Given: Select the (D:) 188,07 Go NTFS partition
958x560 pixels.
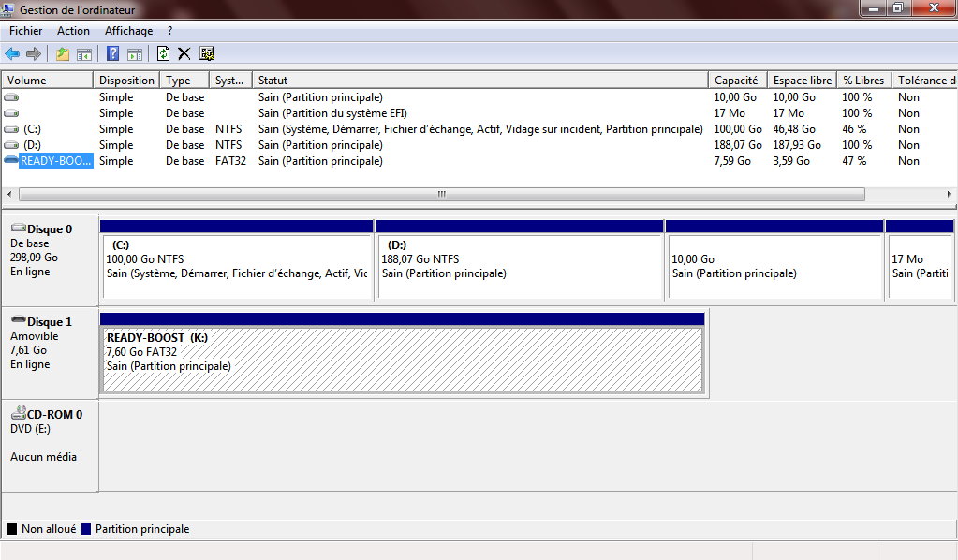Looking at the screenshot, I should [x=519, y=267].
